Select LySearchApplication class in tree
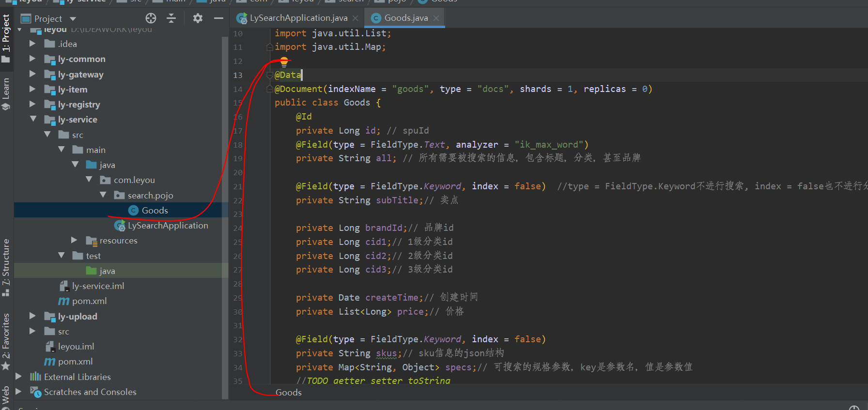This screenshot has width=868, height=410. coord(168,226)
